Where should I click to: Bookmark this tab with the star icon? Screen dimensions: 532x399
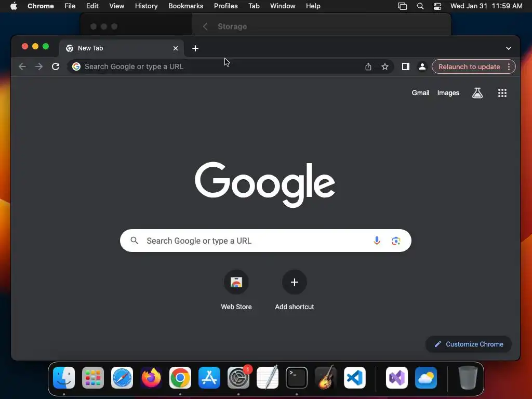(x=385, y=66)
